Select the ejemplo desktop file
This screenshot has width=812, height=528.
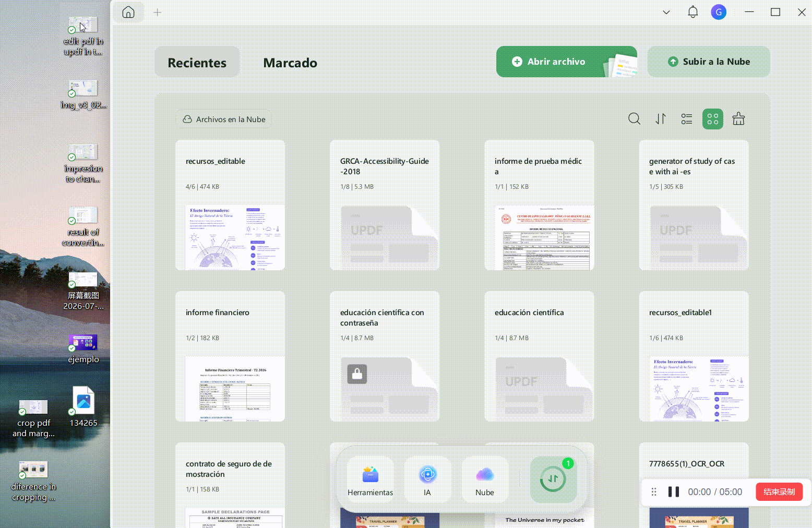point(83,349)
